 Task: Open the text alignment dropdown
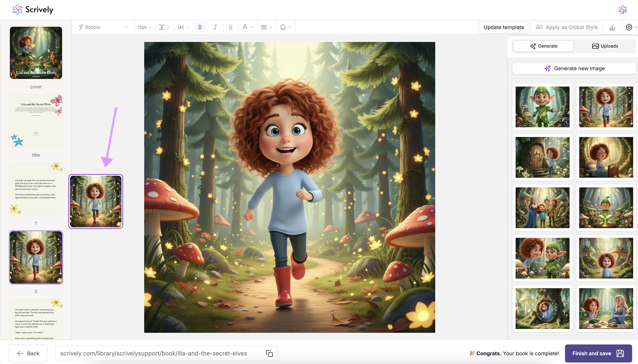coord(266,27)
